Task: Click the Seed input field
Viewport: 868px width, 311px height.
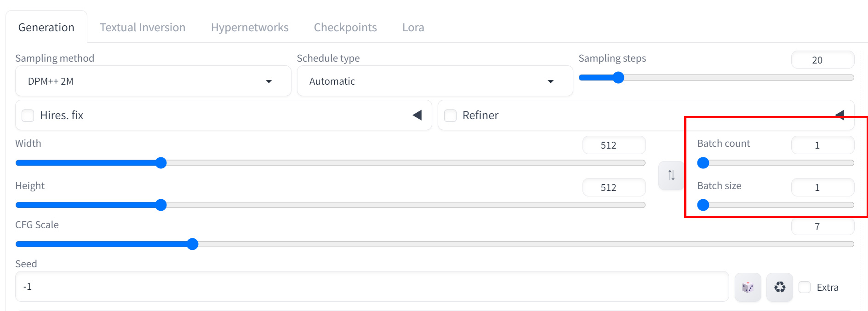Action: coord(371,287)
